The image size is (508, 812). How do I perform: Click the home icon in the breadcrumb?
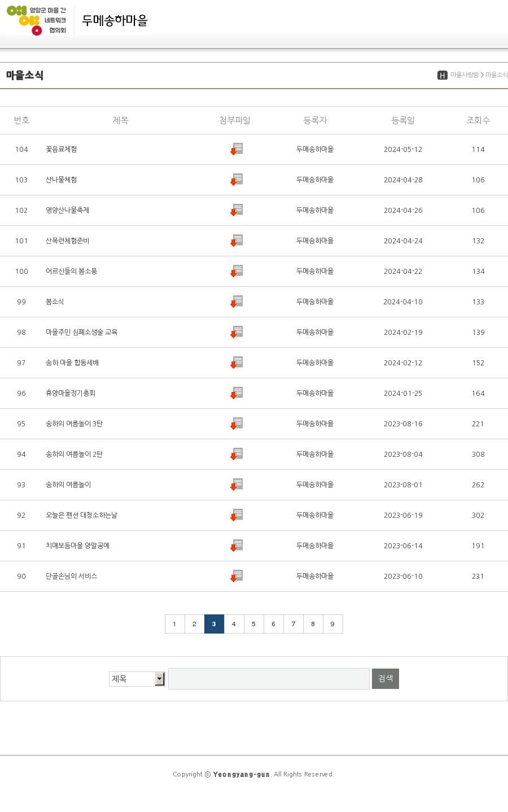tap(443, 75)
